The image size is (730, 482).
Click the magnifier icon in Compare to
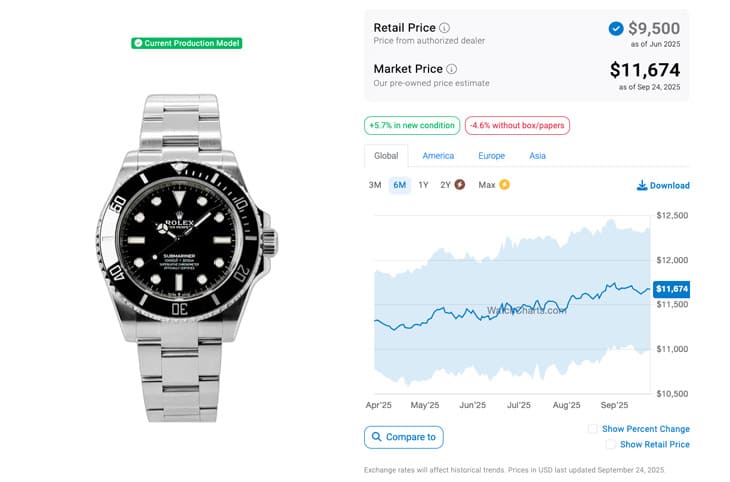377,437
